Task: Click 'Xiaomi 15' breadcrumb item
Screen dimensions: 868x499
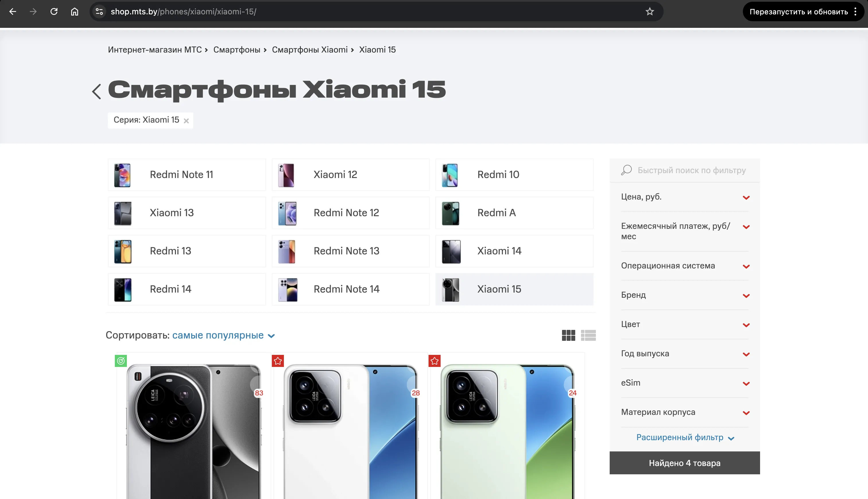Action: tap(377, 50)
